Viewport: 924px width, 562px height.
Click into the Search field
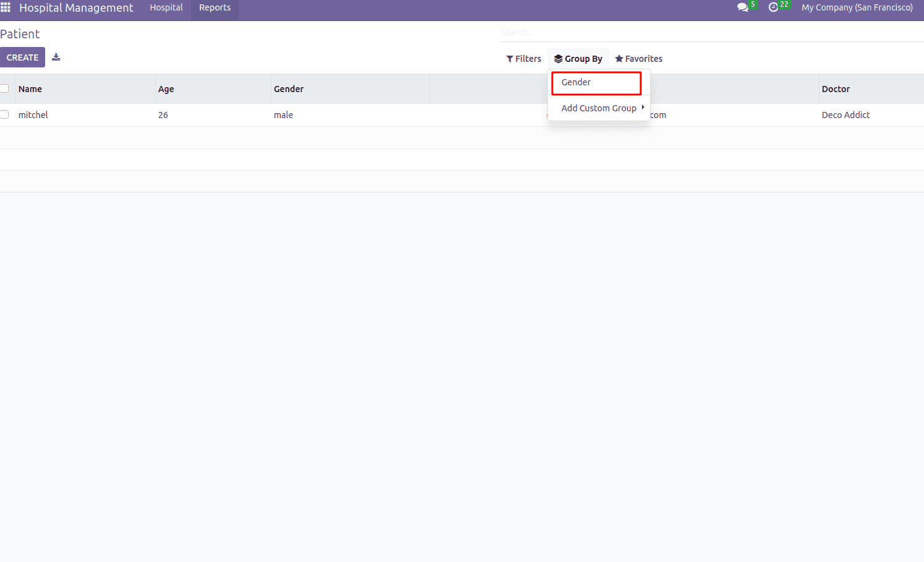[711, 32]
